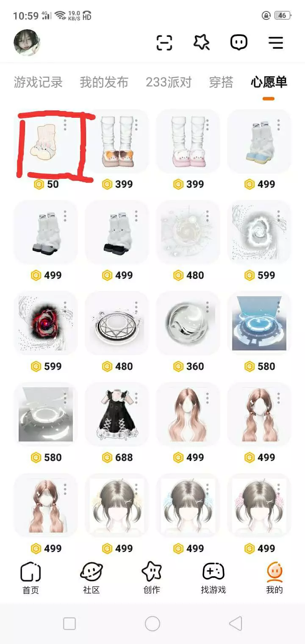Switch to 穿搭 tab

[x=221, y=82]
